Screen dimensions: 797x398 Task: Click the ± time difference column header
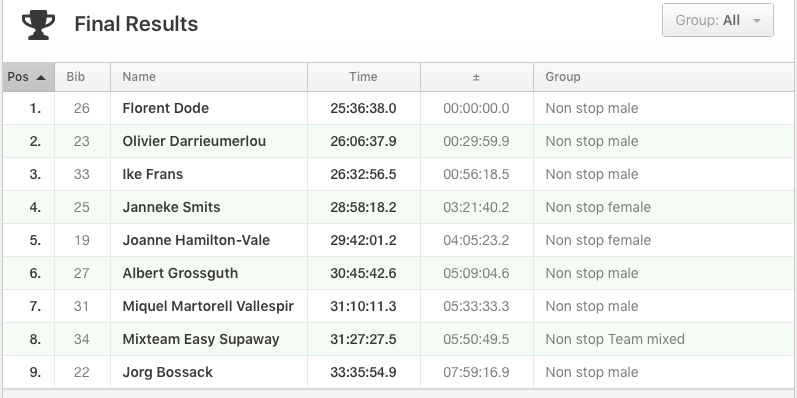(477, 77)
